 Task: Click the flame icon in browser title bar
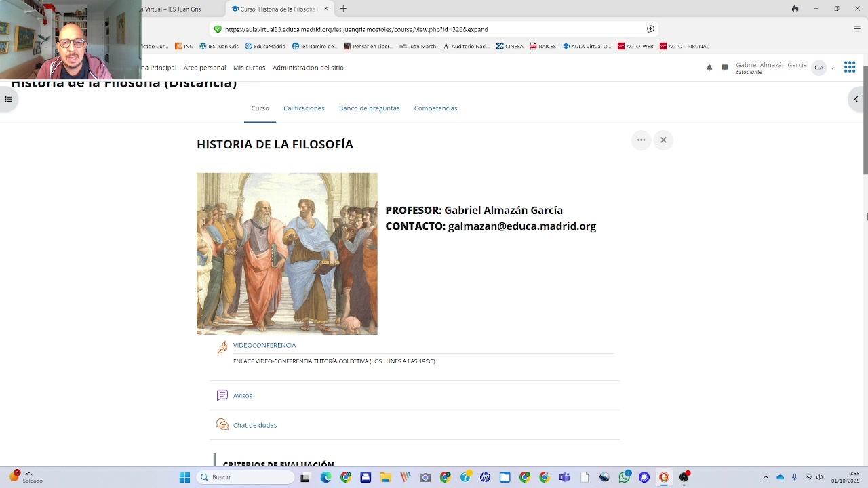click(x=795, y=9)
